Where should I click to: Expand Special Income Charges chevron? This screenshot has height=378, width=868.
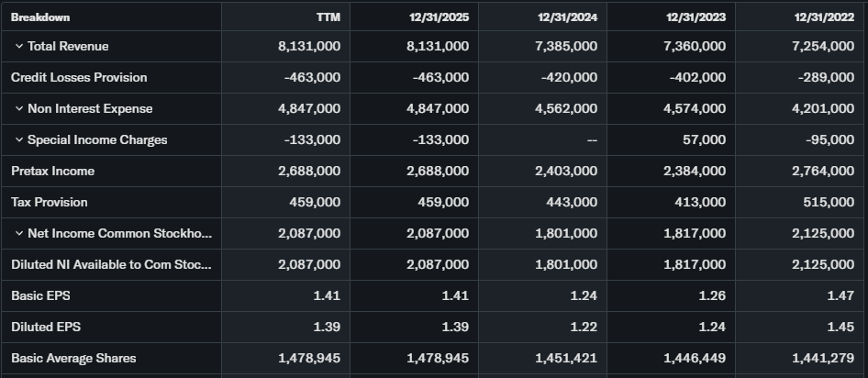[18, 140]
